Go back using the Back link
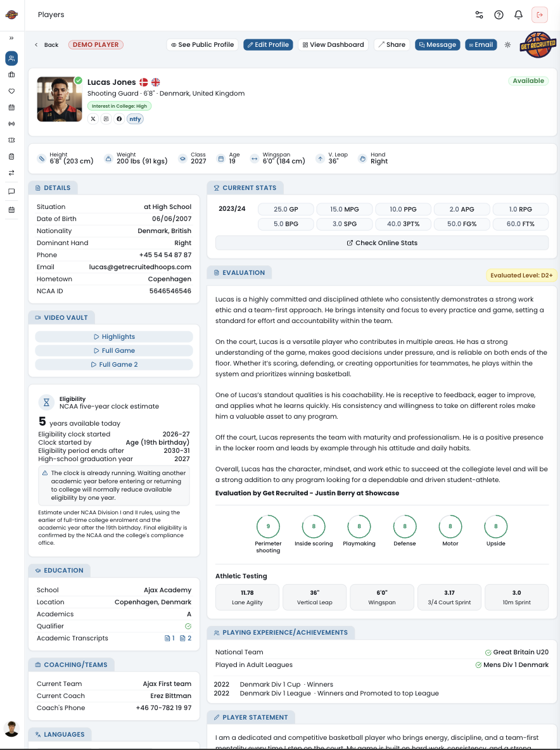 click(46, 45)
